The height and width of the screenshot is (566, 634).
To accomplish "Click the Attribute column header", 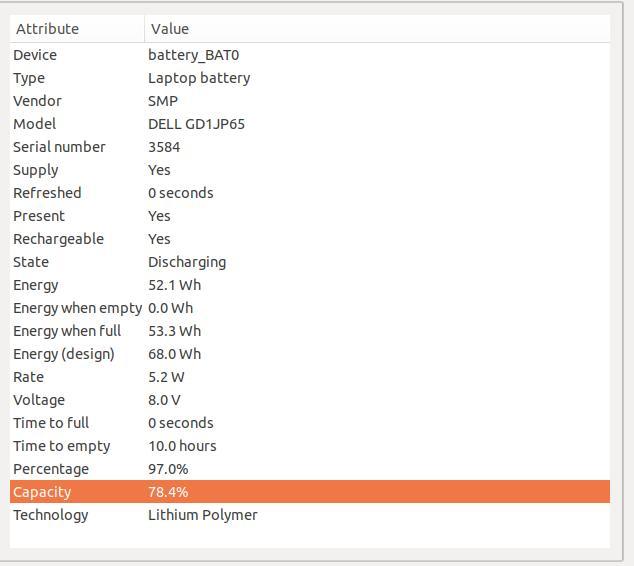I will coord(77,29).
